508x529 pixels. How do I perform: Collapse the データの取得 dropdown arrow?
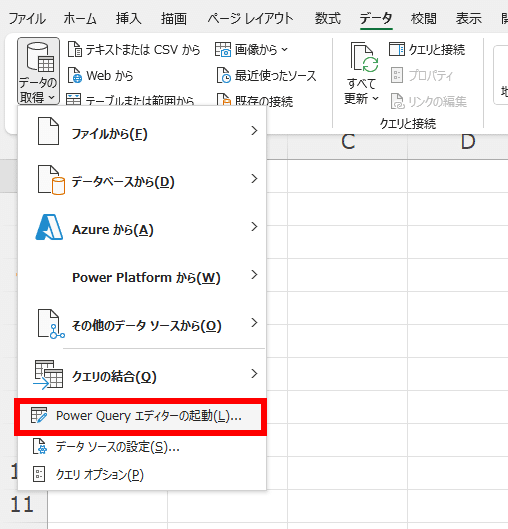51,98
